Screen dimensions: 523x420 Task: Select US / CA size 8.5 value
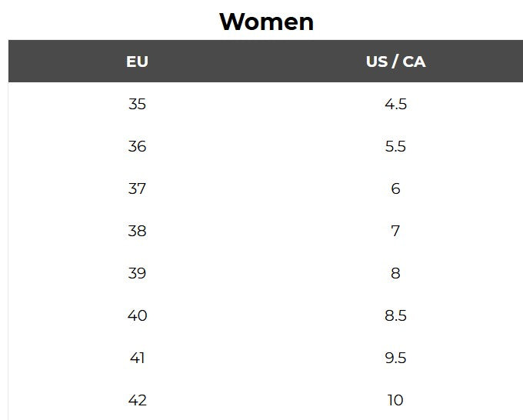395,315
